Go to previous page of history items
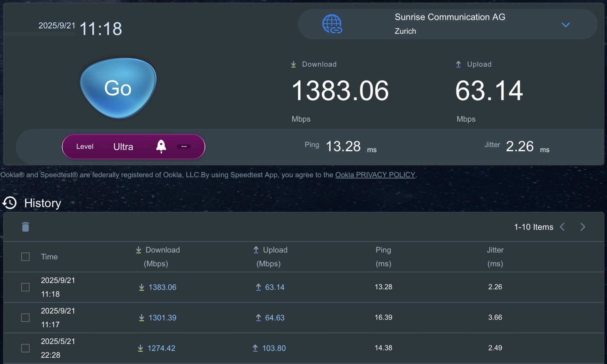 coord(562,227)
